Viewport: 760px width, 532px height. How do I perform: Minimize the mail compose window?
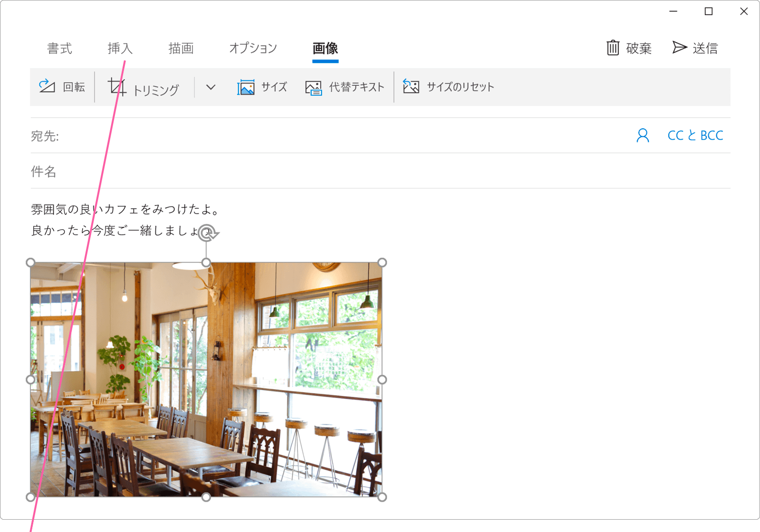coord(673,11)
